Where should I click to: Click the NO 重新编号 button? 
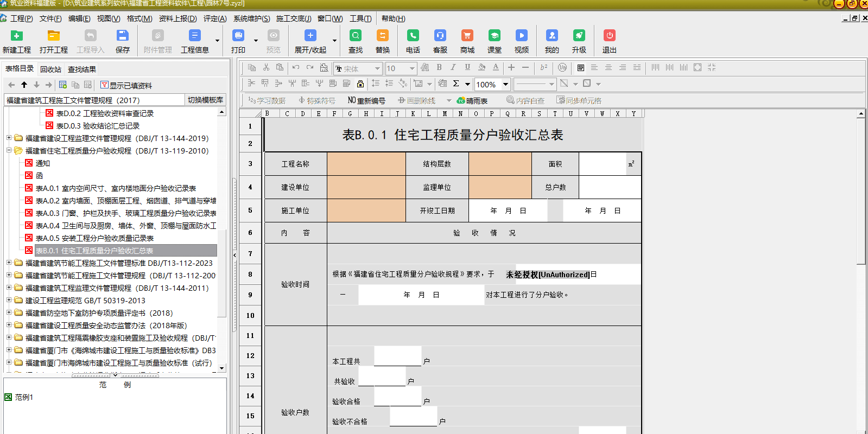point(366,100)
